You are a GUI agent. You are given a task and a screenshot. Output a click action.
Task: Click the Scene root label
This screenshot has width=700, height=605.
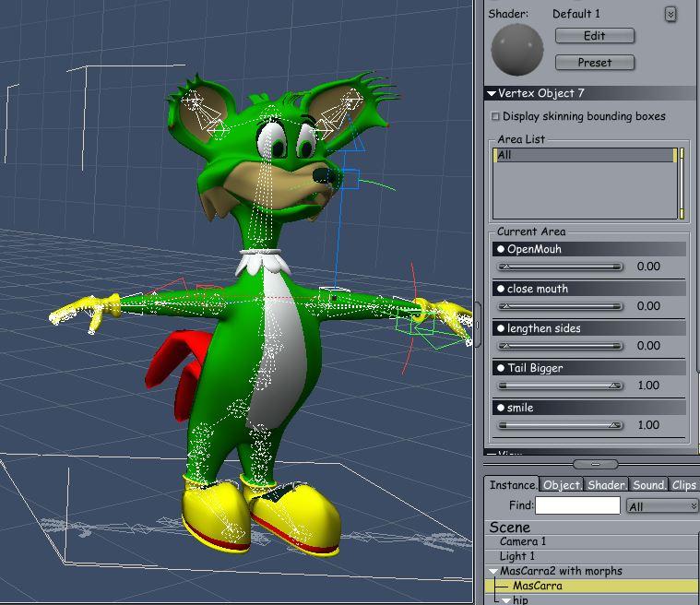coord(509,528)
